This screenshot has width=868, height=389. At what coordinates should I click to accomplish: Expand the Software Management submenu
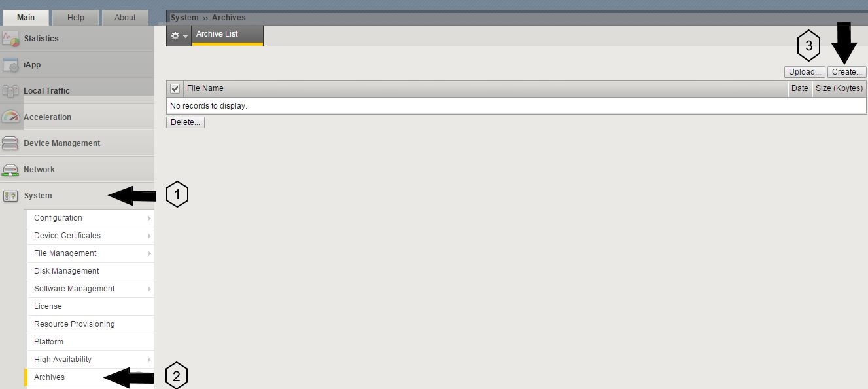tap(150, 289)
